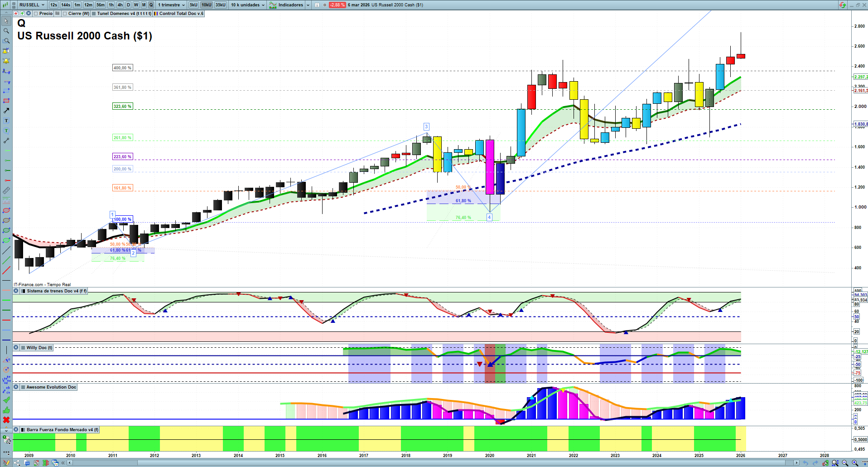Select the 144s timeframe
868x467 pixels.
click(66, 5)
